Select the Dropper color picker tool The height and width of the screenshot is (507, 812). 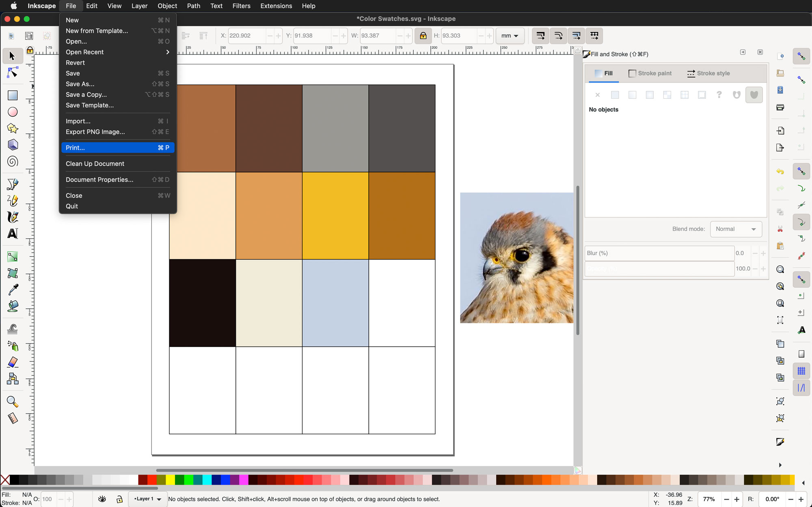pos(13,289)
